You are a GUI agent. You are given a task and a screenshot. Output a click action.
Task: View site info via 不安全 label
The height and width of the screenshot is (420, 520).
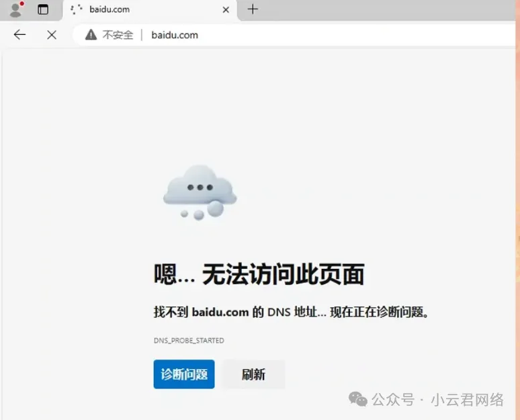(118, 35)
